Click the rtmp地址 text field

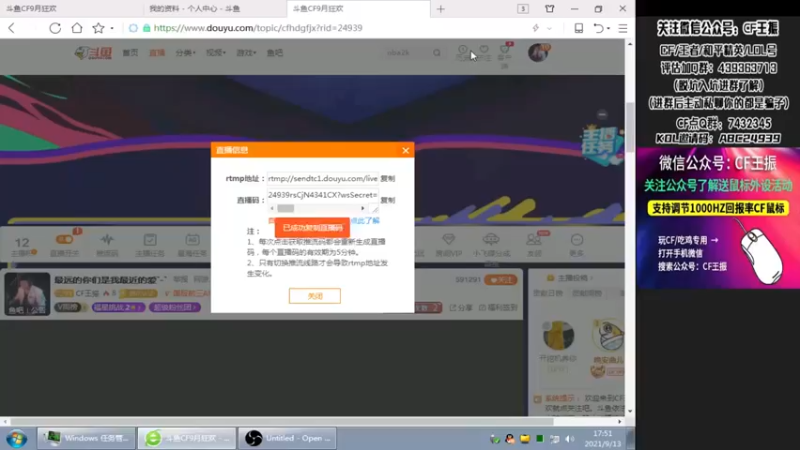click(322, 179)
